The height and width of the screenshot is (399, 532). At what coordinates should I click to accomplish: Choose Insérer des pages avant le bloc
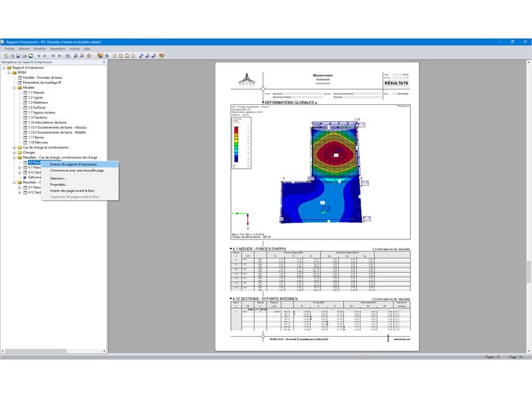click(80, 190)
